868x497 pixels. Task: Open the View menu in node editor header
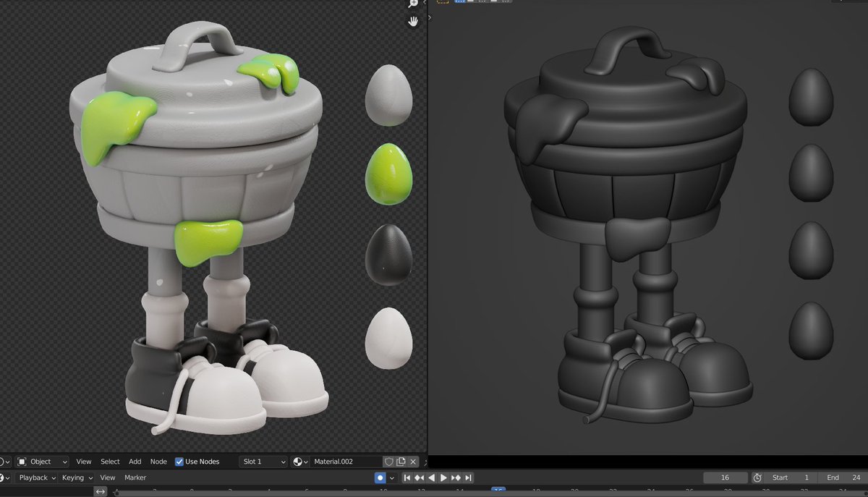[x=84, y=462]
